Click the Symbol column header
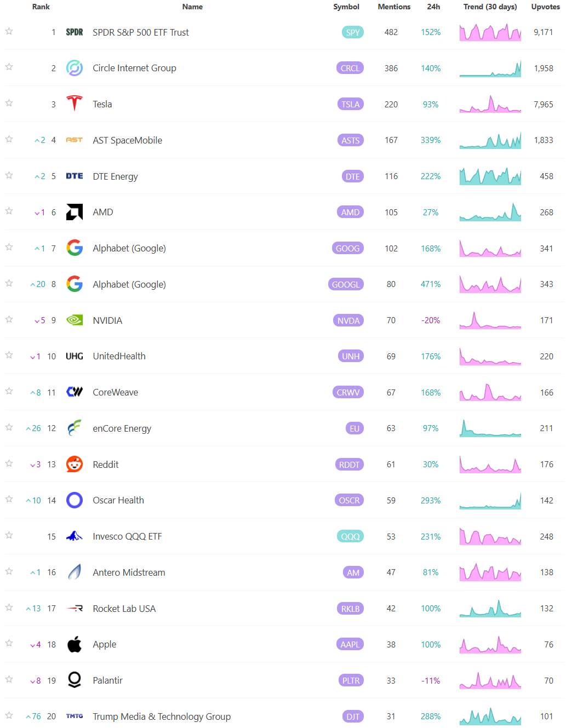The width and height of the screenshot is (566, 728). point(346,7)
